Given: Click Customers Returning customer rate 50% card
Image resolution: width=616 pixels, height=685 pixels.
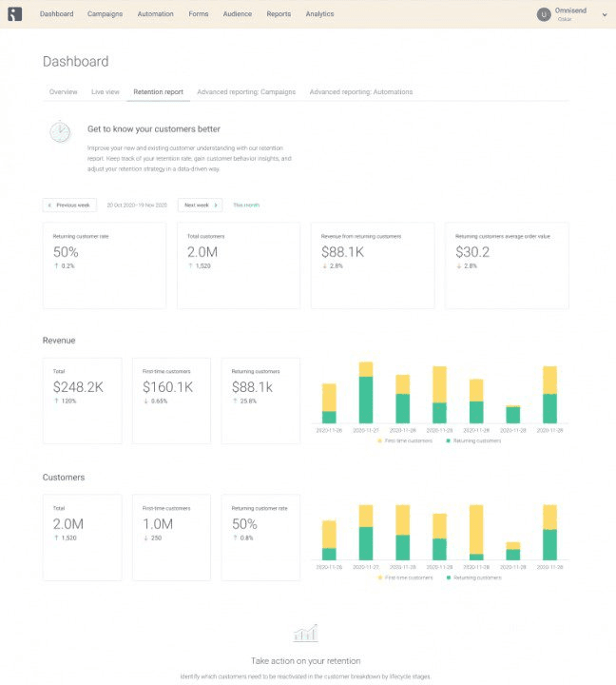Looking at the screenshot, I should click(x=260, y=538).
